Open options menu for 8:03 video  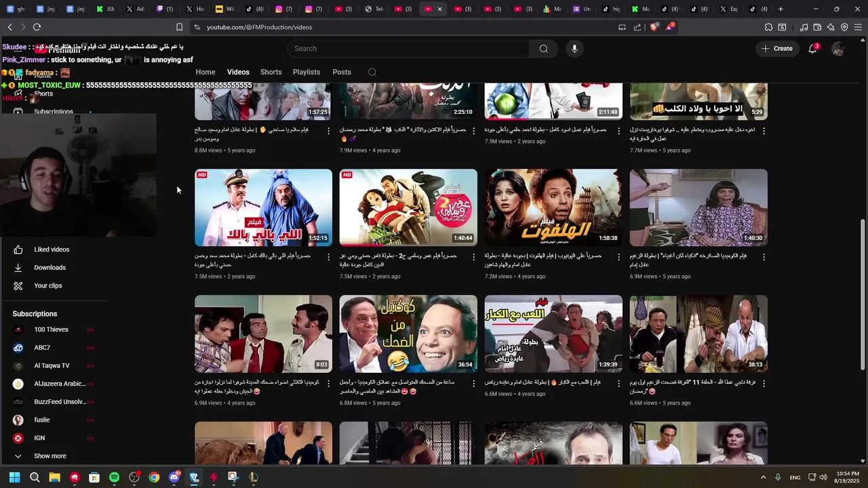point(329,383)
